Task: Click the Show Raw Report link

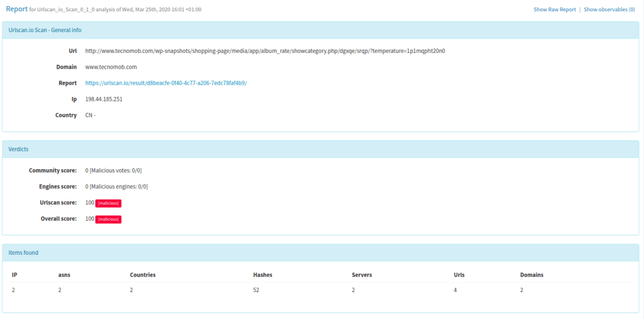Action: tap(554, 9)
